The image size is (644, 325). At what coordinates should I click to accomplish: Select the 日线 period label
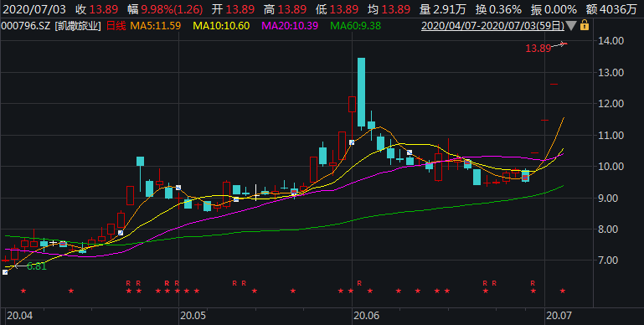point(116,26)
